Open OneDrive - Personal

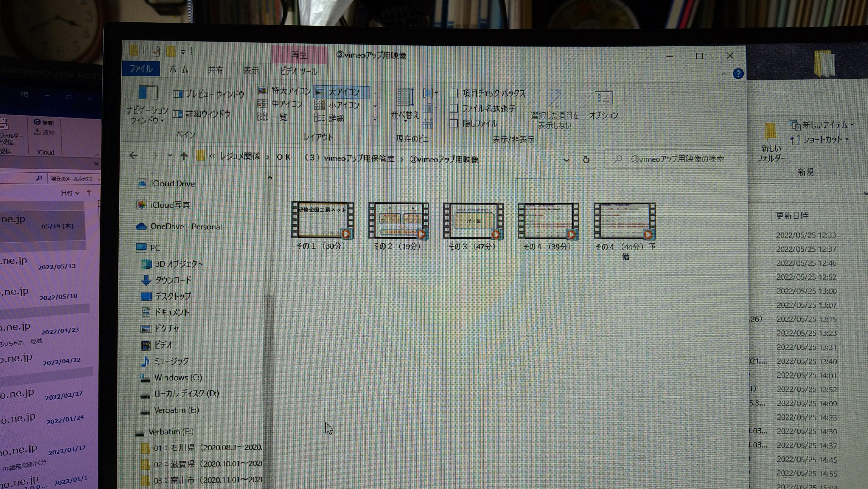pyautogui.click(x=179, y=226)
